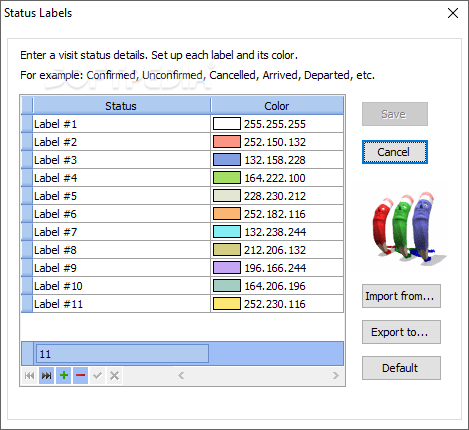
Task: Click color value 228.230.212
Action: [275, 196]
